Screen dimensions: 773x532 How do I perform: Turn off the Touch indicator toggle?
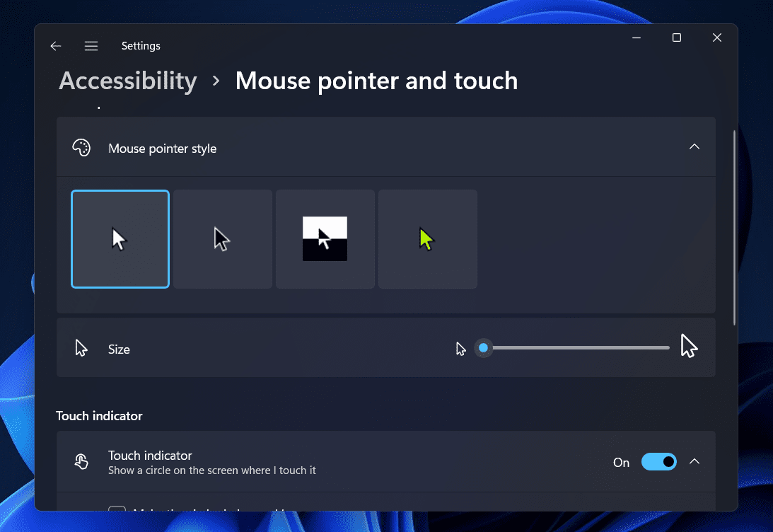click(658, 461)
